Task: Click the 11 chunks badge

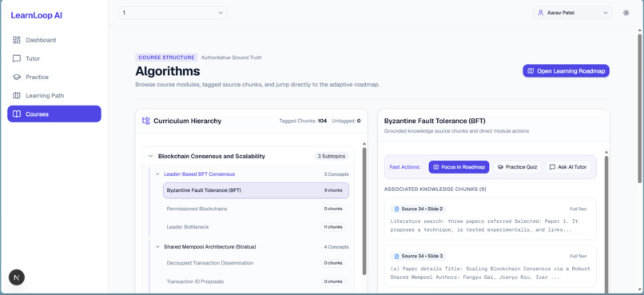Action: click(333, 227)
